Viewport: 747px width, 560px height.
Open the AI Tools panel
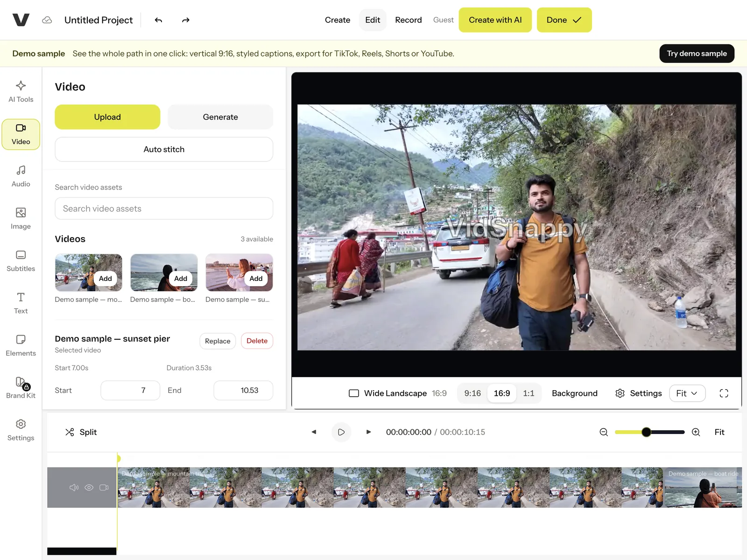point(21,92)
